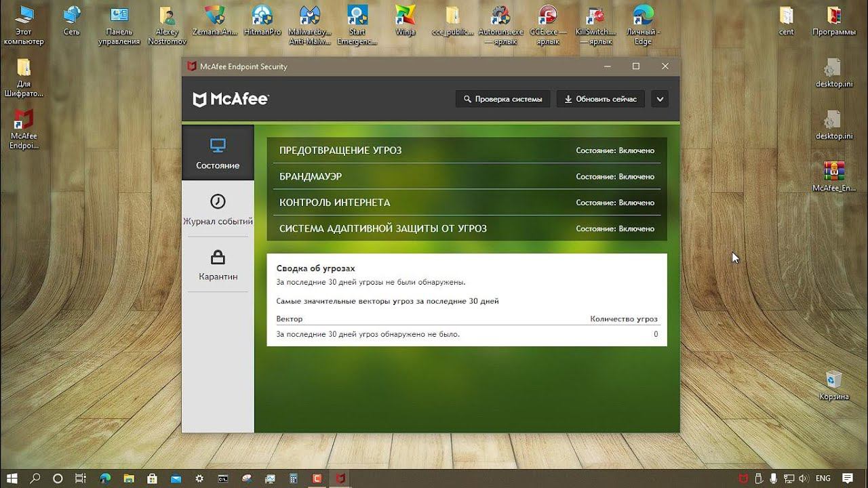Open the Карантин sidebar tab
The width and height of the screenshot is (868, 488).
[218, 264]
